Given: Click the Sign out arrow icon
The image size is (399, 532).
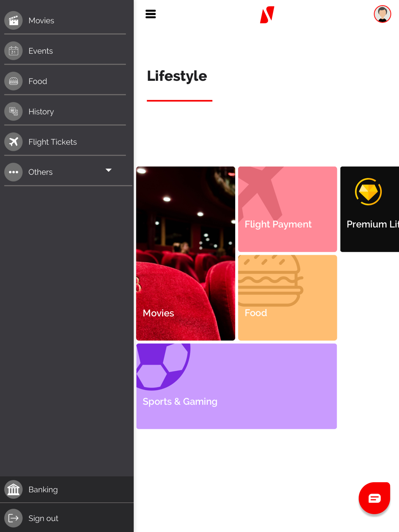Looking at the screenshot, I should (13, 518).
